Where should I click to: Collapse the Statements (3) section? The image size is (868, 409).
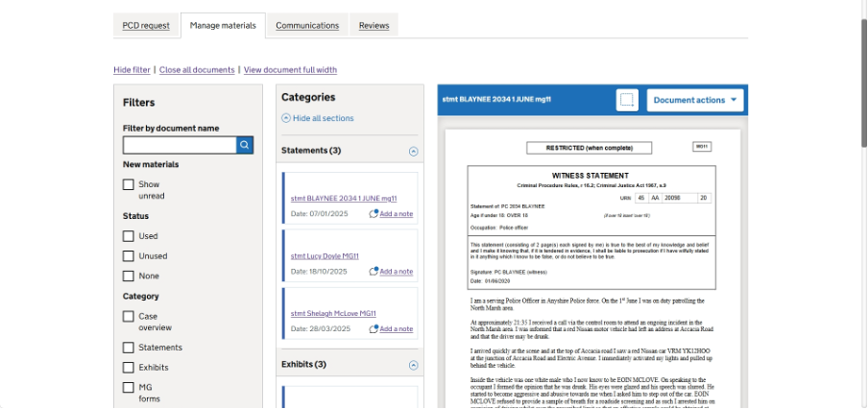coord(413,151)
